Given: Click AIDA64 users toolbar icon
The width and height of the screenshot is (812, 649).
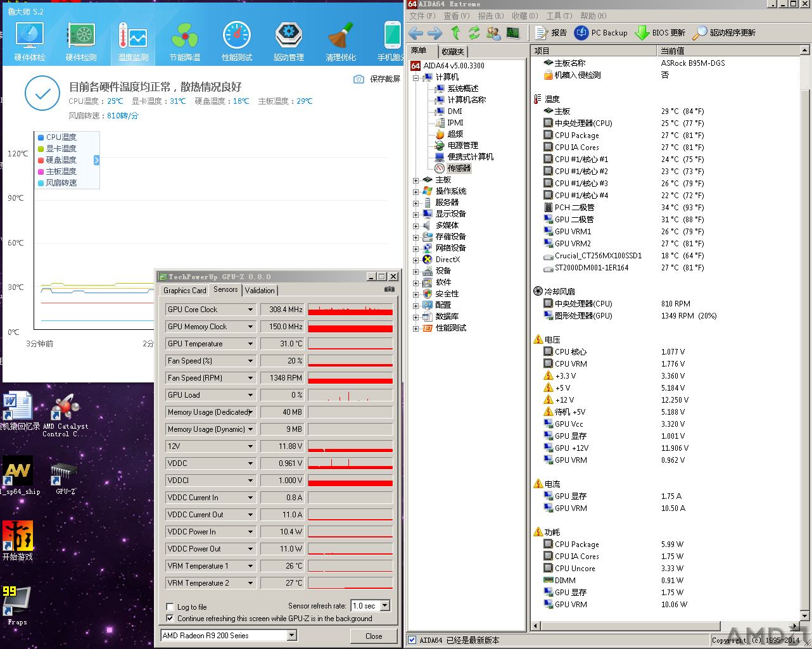Looking at the screenshot, I should coord(494,33).
